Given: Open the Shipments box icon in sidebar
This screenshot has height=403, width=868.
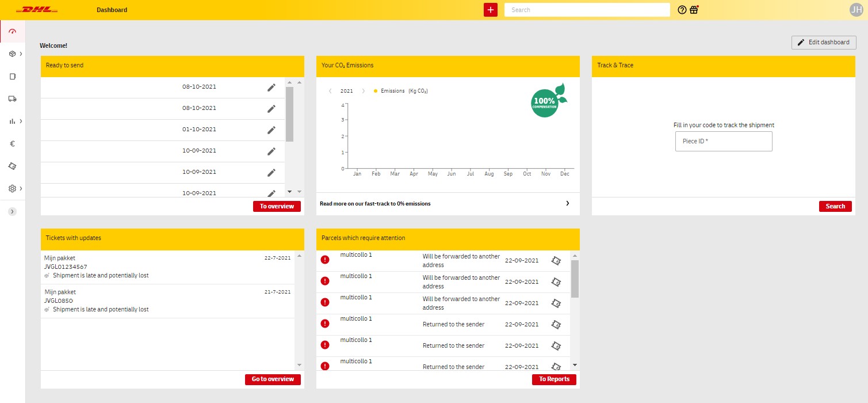Looking at the screenshot, I should (x=12, y=54).
